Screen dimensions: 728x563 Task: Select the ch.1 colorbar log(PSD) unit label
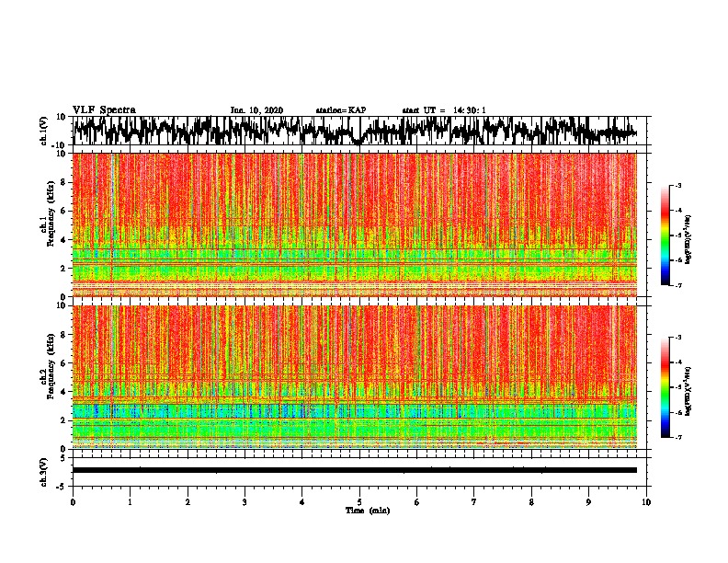688,239
